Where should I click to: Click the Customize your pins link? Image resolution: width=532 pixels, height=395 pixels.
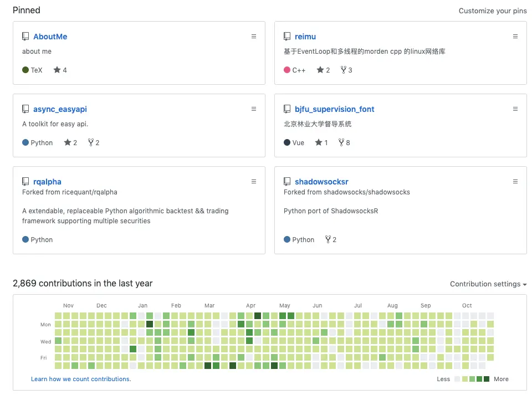click(x=492, y=11)
